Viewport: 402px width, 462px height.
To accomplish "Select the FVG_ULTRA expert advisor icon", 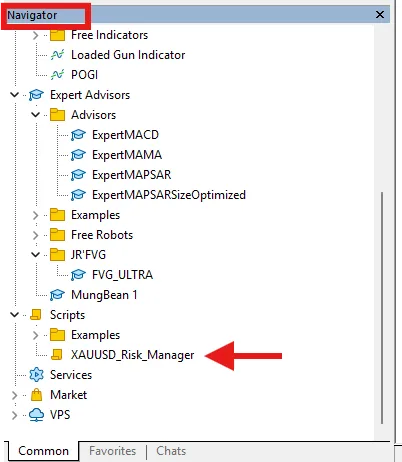I will coord(78,275).
